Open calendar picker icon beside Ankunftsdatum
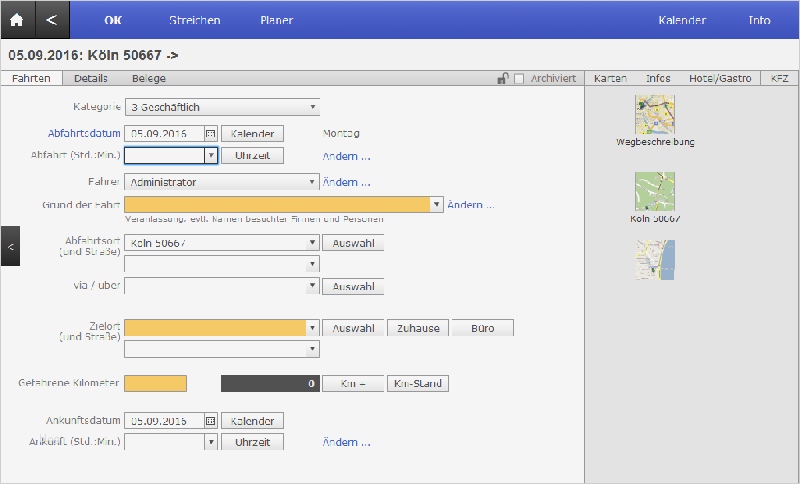Image resolution: width=800 pixels, height=484 pixels. pos(211,421)
